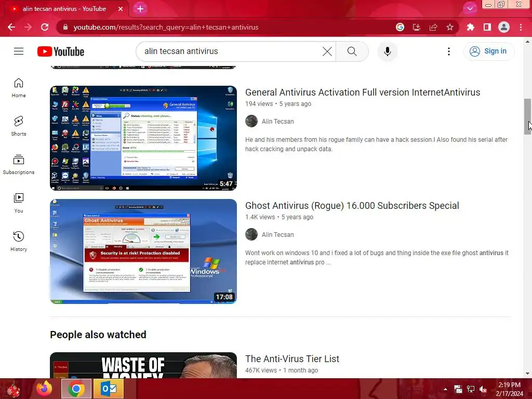Screen dimensions: 532x399
Task: Open the network tray icon
Action: 471,389
